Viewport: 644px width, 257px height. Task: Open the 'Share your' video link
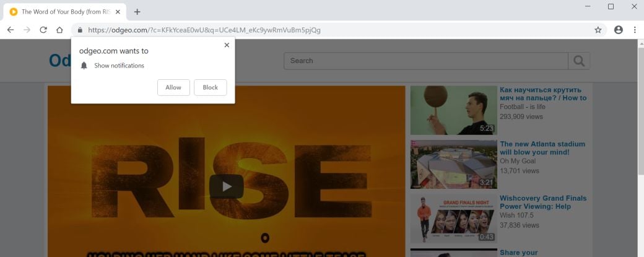pos(519,253)
